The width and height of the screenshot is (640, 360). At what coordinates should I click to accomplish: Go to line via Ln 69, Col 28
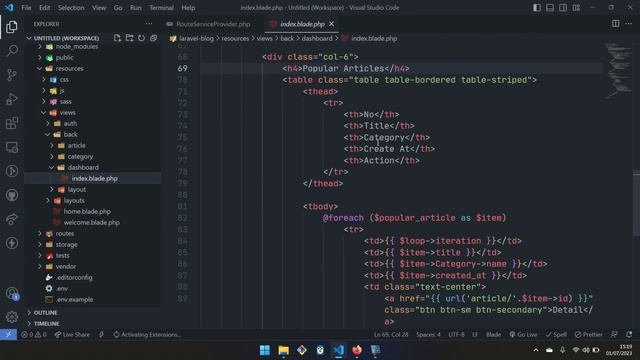coord(391,334)
